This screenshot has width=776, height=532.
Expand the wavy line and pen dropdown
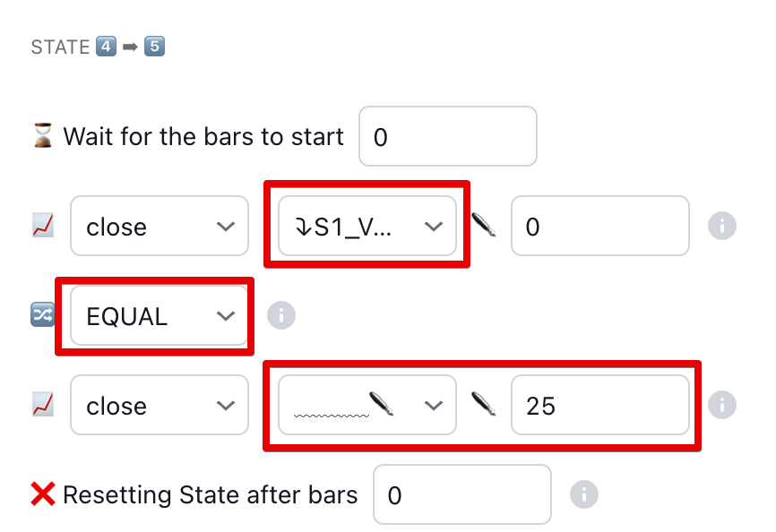366,406
